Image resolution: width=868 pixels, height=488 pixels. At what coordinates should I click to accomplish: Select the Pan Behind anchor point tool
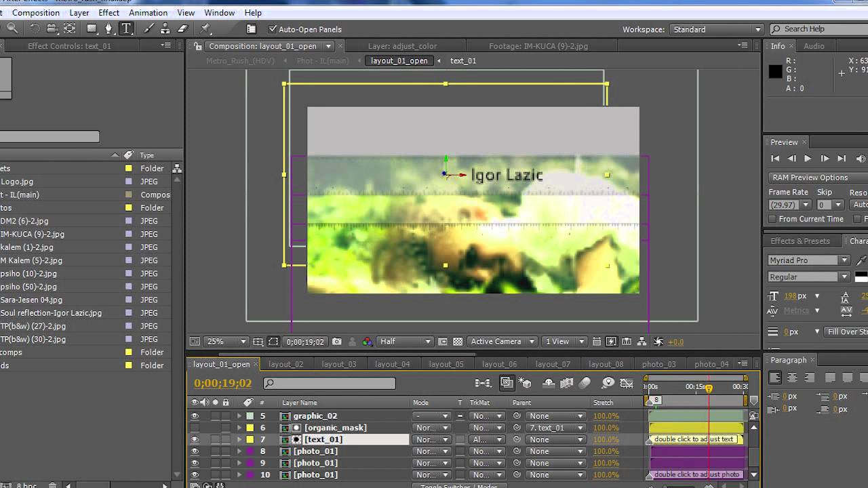tap(70, 28)
